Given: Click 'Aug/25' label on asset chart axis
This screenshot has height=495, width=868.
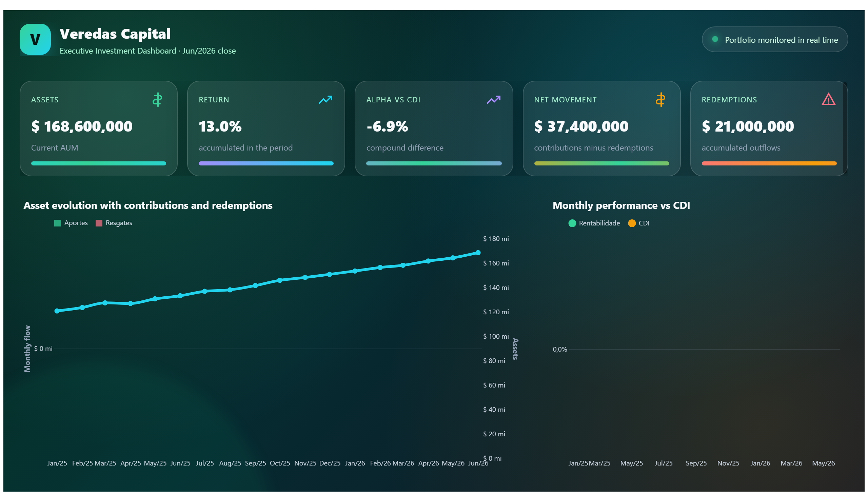Looking at the screenshot, I should click(x=230, y=463).
